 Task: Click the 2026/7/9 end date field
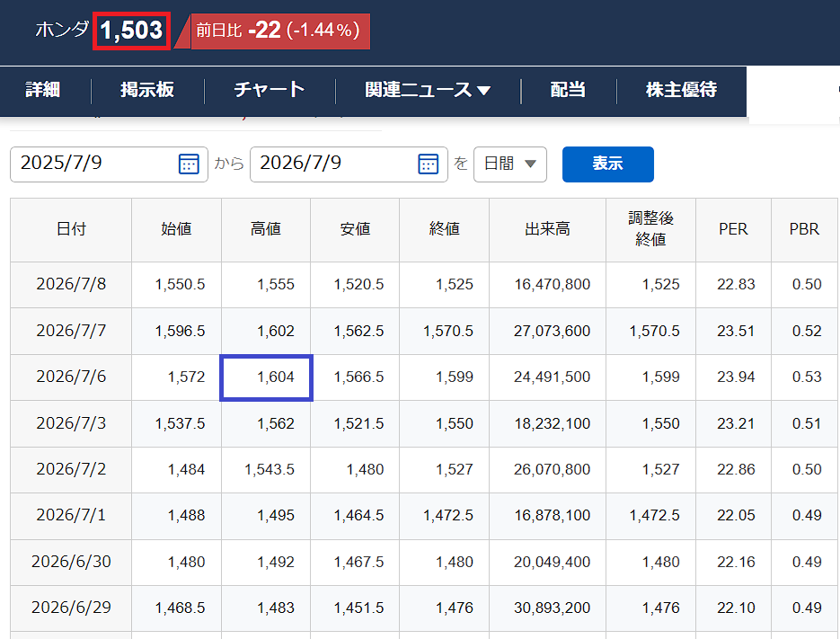point(349,164)
